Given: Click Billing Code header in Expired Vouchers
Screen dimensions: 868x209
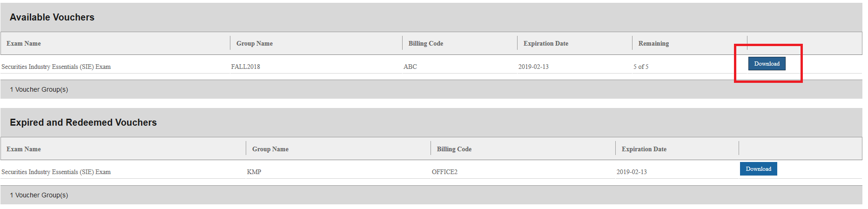Looking at the screenshot, I should 454,149.
